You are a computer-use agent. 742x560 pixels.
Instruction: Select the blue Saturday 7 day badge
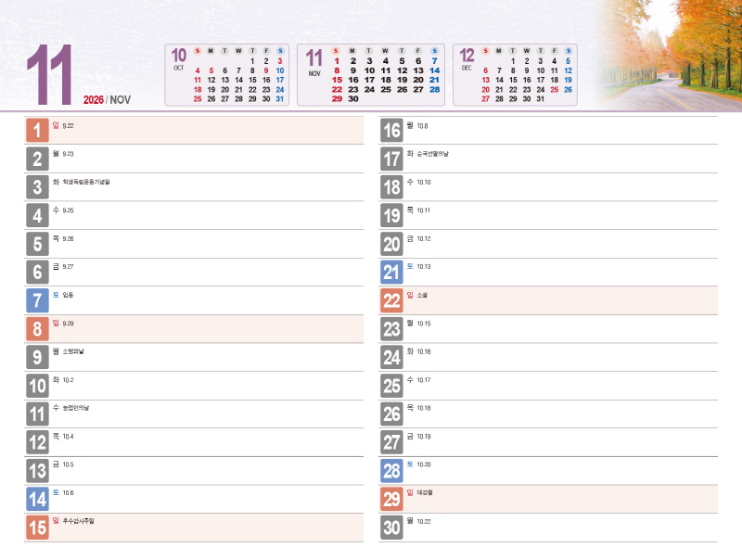pyautogui.click(x=37, y=301)
